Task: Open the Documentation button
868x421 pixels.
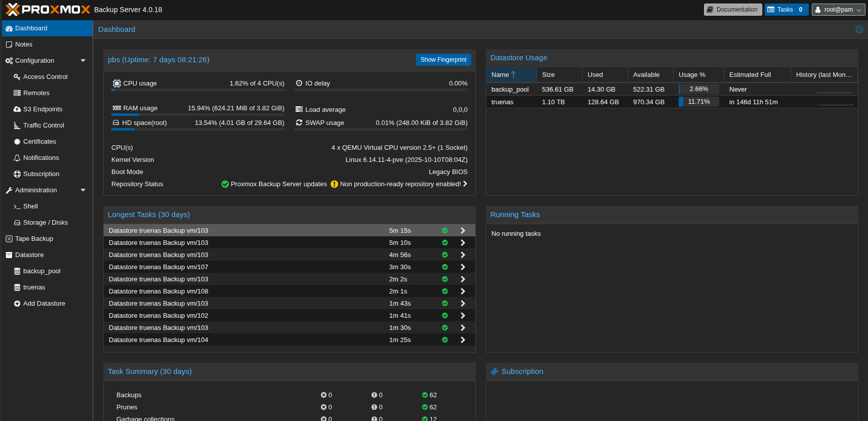Action: 732,10
